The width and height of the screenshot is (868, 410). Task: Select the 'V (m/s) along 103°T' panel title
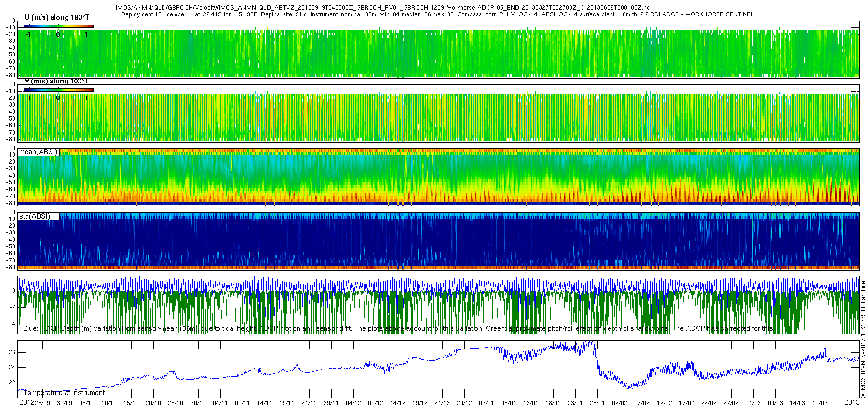point(56,81)
